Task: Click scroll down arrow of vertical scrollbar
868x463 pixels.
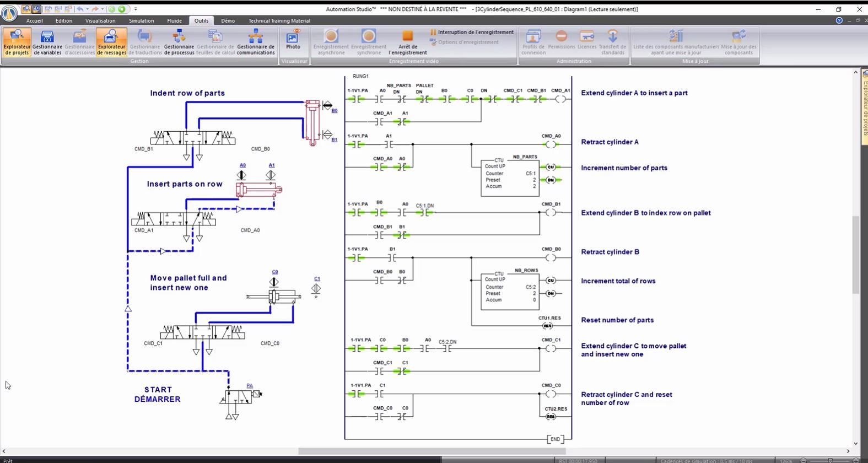Action: tap(855, 443)
